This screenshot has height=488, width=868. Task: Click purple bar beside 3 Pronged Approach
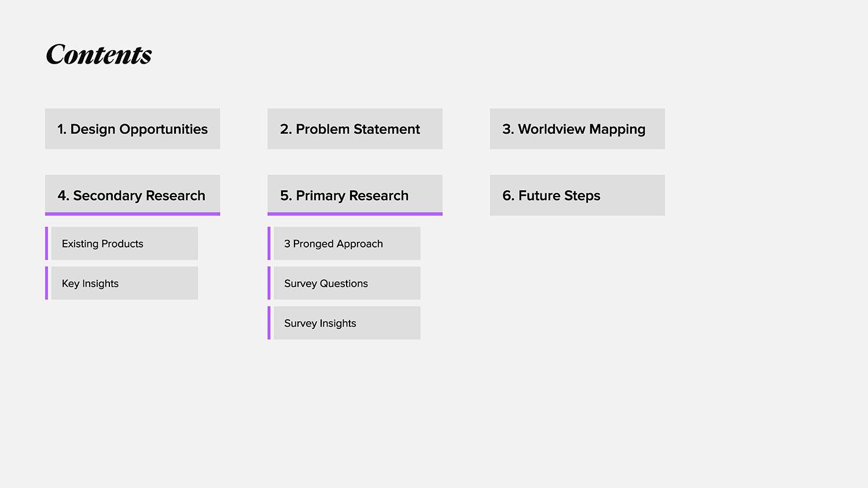coord(269,243)
